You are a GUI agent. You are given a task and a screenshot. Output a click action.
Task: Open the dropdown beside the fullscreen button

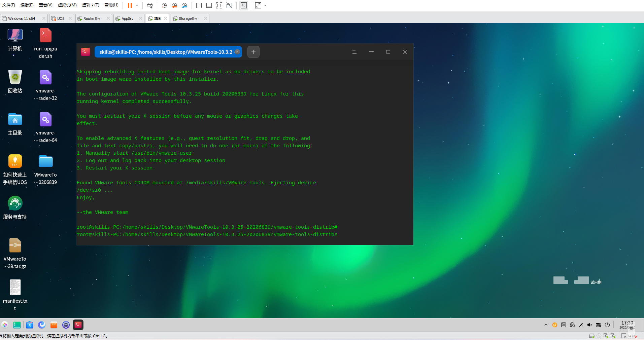[x=265, y=5]
